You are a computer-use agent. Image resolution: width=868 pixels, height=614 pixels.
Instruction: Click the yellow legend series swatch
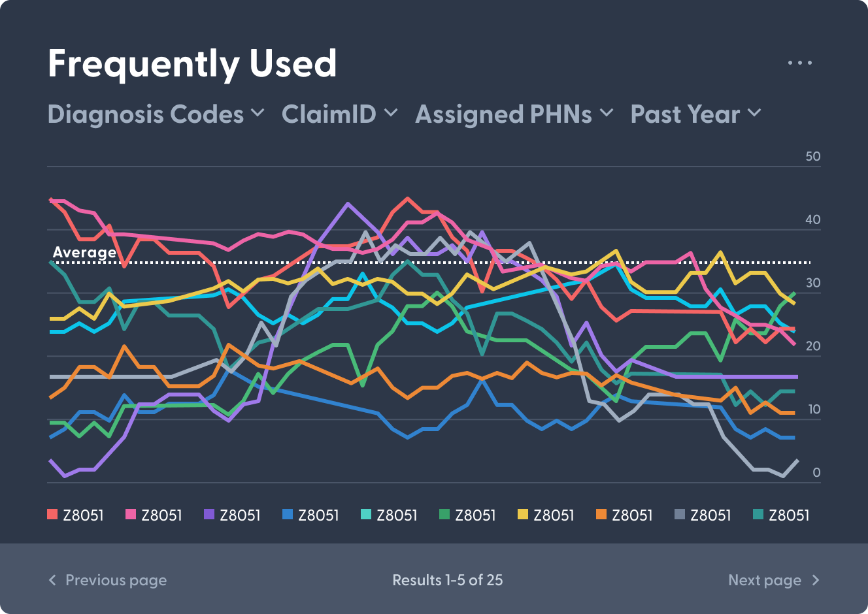click(523, 515)
